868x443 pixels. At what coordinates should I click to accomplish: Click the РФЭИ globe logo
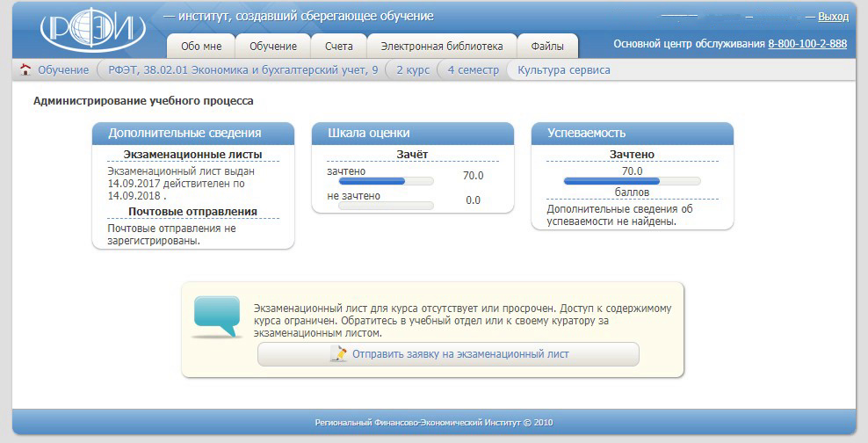92,33
